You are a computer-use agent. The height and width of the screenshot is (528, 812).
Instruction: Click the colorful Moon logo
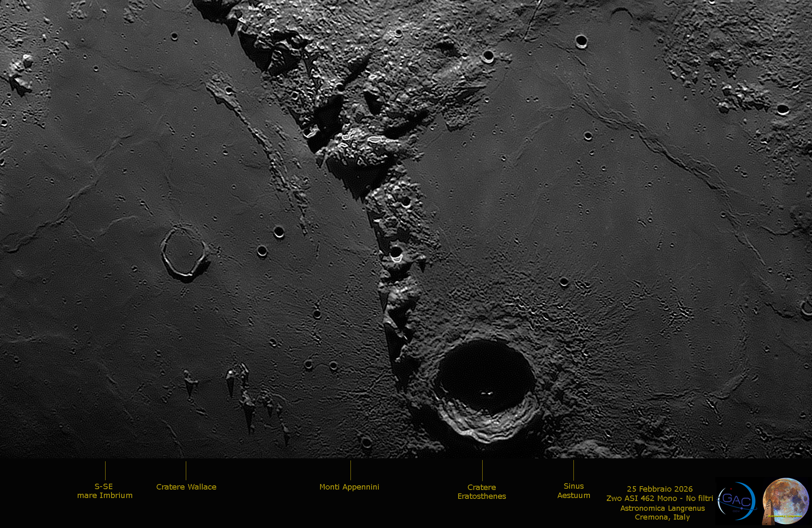[785, 501]
